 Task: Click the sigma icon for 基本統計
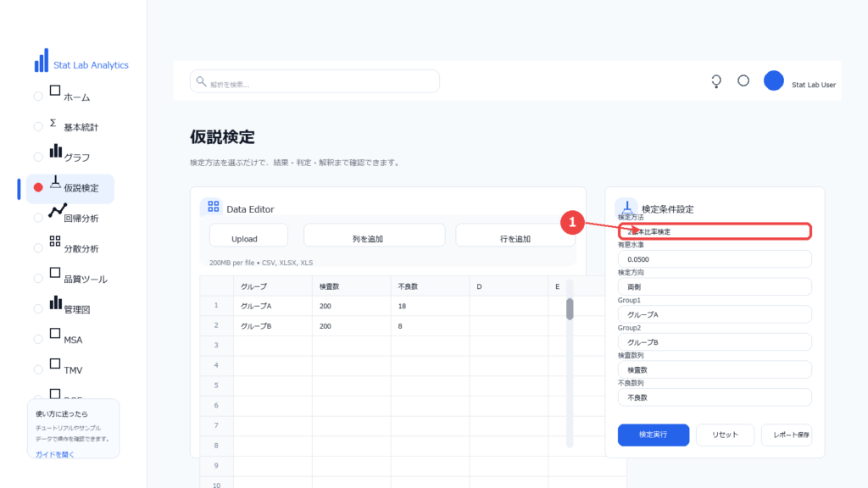[53, 123]
